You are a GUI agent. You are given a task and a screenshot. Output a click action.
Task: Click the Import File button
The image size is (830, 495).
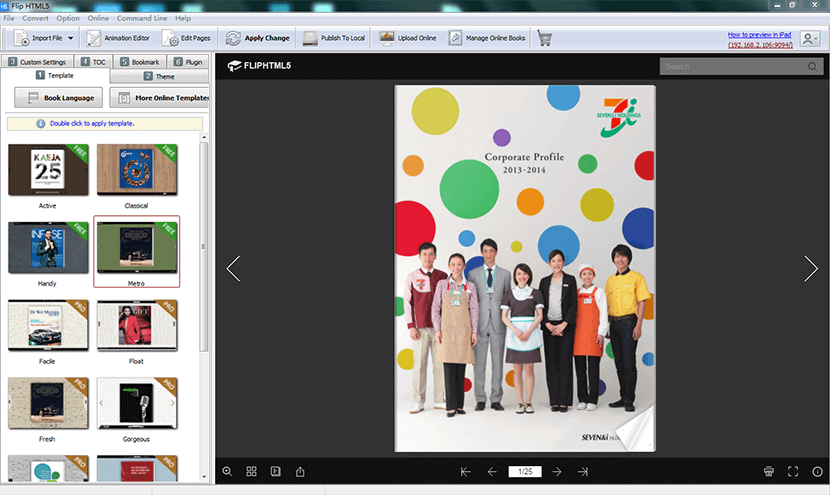point(39,38)
